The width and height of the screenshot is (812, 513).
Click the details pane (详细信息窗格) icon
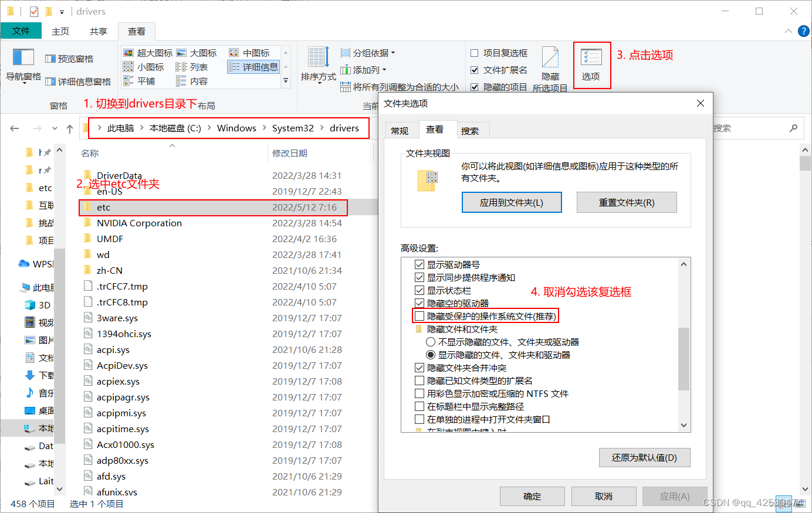pos(50,81)
